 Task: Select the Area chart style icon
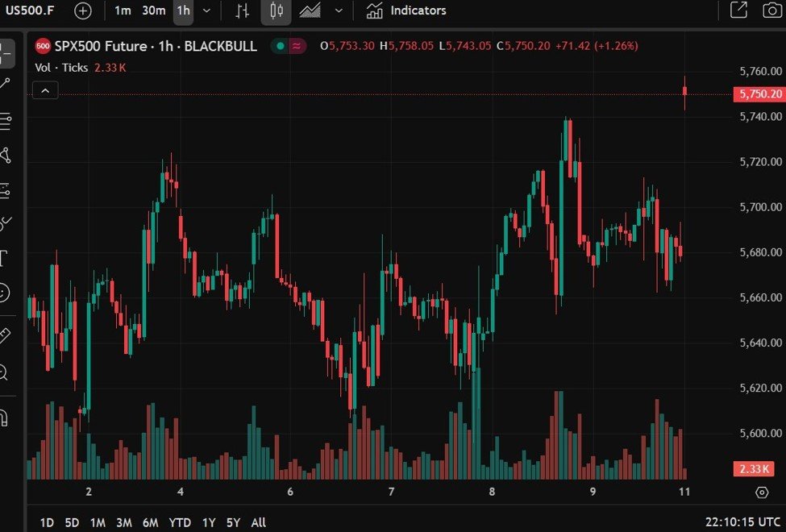pos(310,10)
